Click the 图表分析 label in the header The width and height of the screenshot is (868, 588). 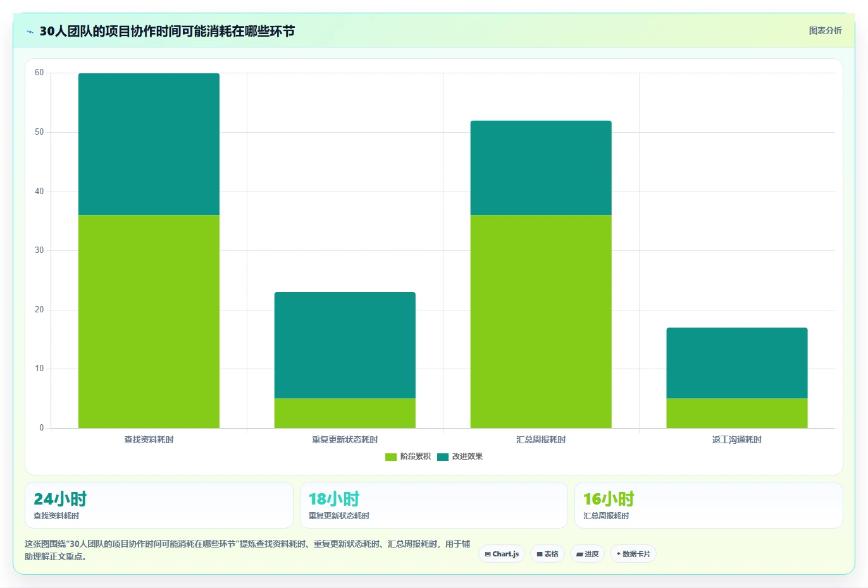(825, 30)
